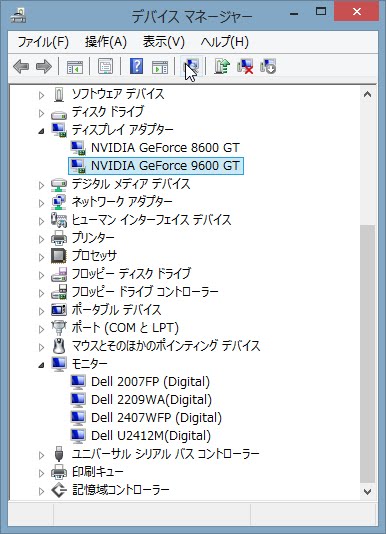Select Dell 2407WFP (Digital) monitor
The width and height of the screenshot is (386, 534).
point(156,418)
